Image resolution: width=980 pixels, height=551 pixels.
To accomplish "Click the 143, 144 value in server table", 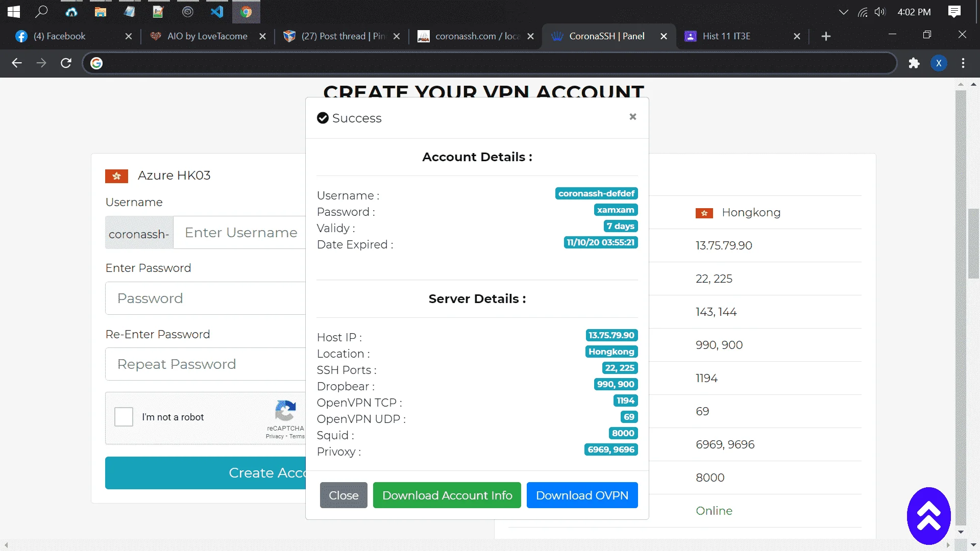I will (x=716, y=312).
